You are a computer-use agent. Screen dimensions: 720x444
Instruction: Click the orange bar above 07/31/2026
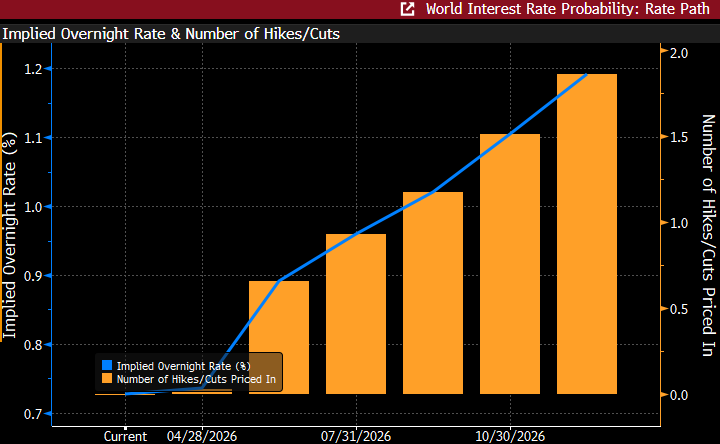point(356,314)
